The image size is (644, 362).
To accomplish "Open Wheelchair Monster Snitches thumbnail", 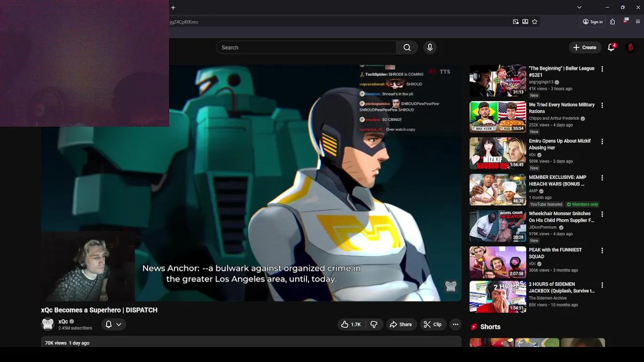I will pyautogui.click(x=498, y=226).
